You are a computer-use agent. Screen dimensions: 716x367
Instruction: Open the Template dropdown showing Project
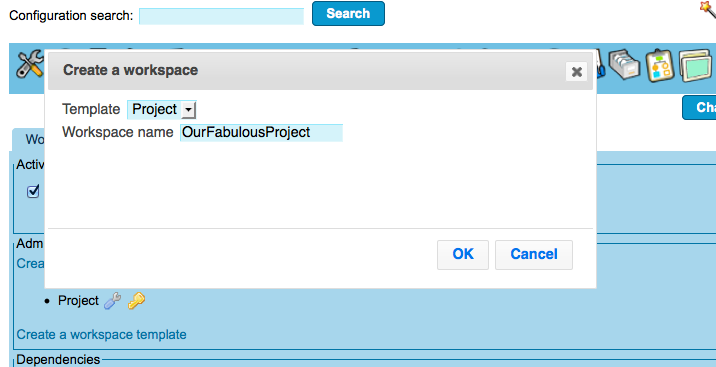point(162,110)
